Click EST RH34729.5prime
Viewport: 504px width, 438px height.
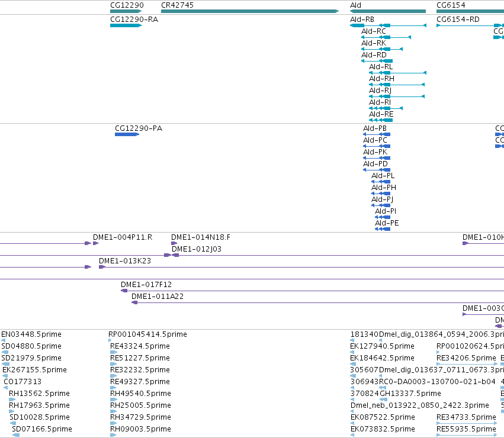140,417
